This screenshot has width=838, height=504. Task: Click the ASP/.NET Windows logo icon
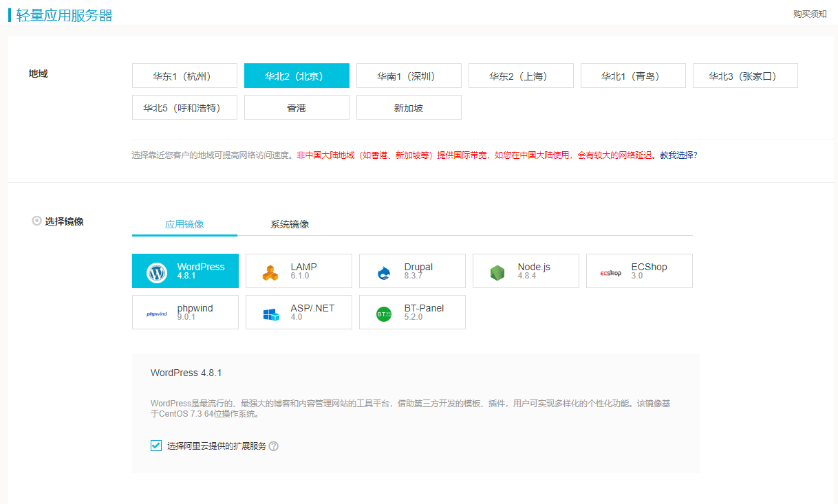click(x=270, y=314)
